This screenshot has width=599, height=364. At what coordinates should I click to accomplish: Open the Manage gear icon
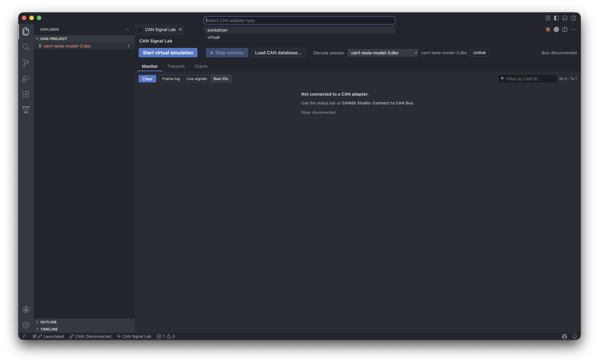pyautogui.click(x=26, y=325)
